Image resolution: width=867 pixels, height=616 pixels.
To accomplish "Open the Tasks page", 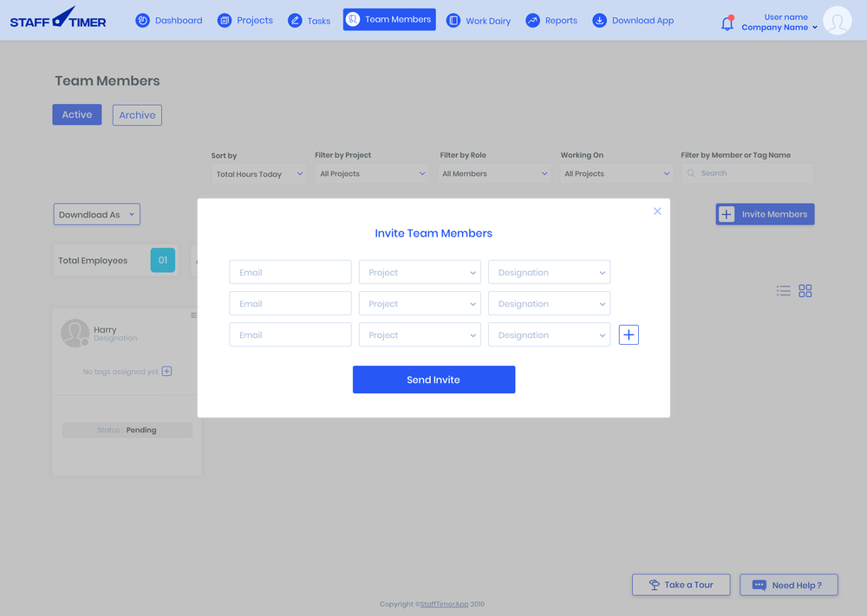I will point(310,21).
